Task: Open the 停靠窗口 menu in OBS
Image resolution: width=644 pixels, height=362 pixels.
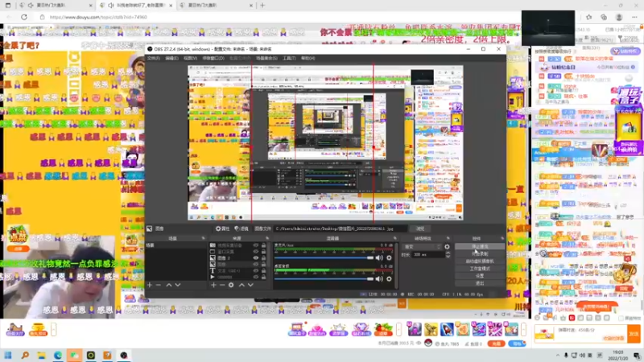Action: pyautogui.click(x=213, y=58)
